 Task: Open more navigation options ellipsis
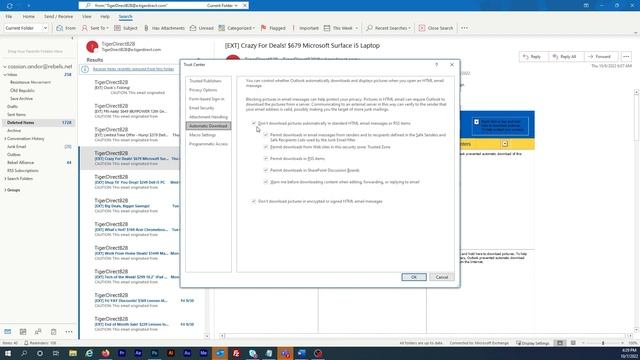69,332
